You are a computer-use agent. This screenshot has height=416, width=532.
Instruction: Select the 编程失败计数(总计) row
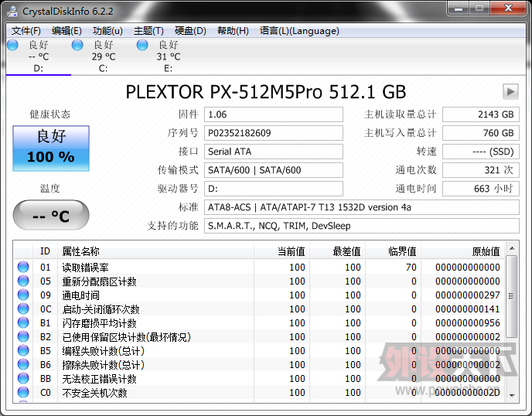(x=260, y=350)
